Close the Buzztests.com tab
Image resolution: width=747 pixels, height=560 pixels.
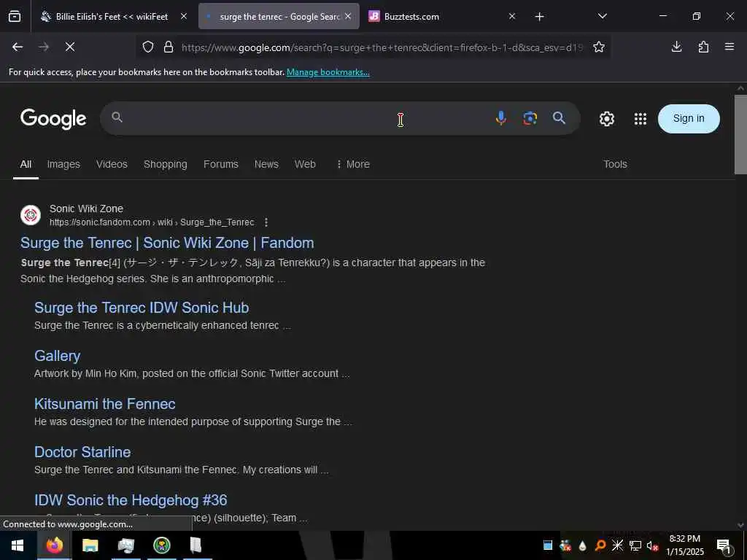512,16
